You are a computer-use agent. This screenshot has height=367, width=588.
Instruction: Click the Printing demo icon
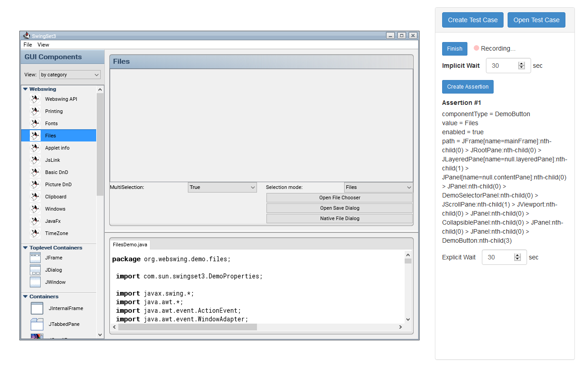click(35, 111)
